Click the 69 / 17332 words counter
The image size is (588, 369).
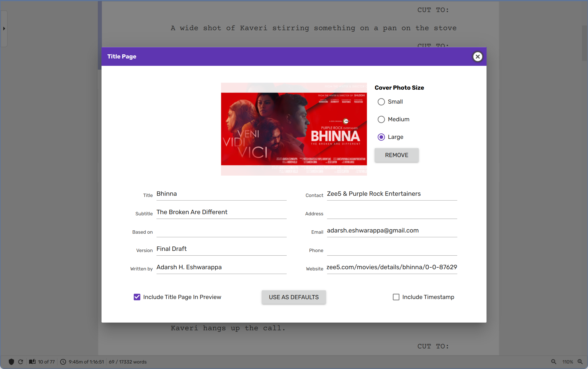coord(128,362)
